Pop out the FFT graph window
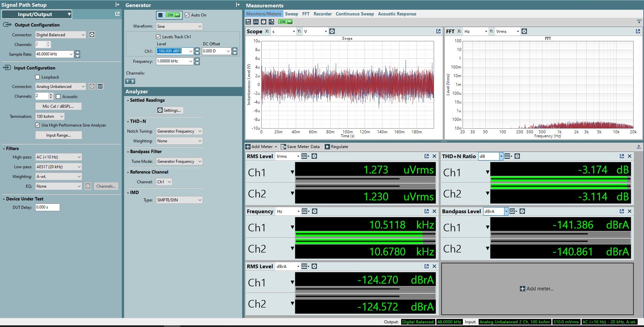The height and width of the screenshot is (327, 644). (x=638, y=31)
